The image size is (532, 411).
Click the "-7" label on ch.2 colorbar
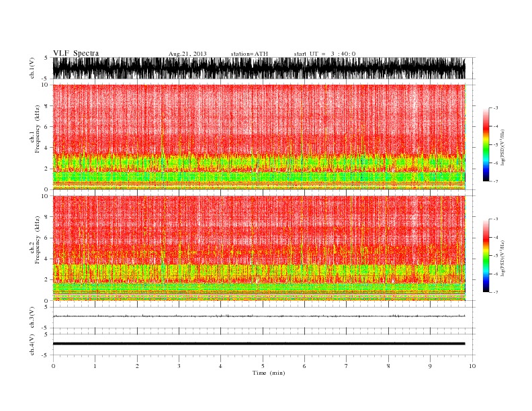pyautogui.click(x=494, y=292)
